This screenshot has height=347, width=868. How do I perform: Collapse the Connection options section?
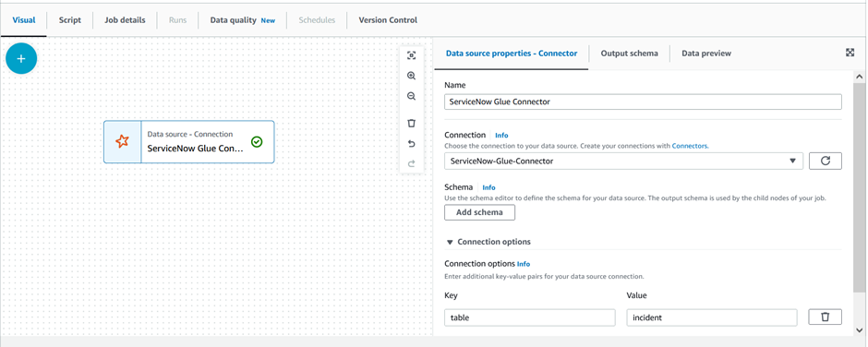pos(488,242)
